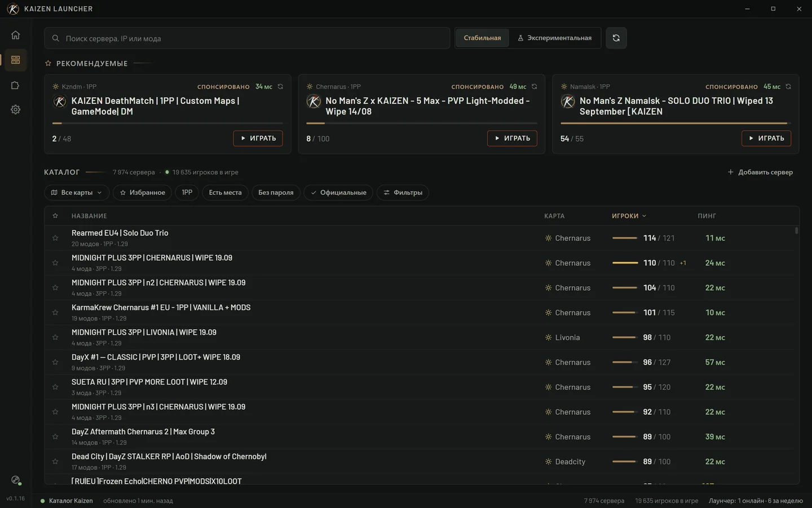Click the refresh button next to Экспериментальная
Image resolution: width=812 pixels, height=508 pixels.
pos(616,38)
